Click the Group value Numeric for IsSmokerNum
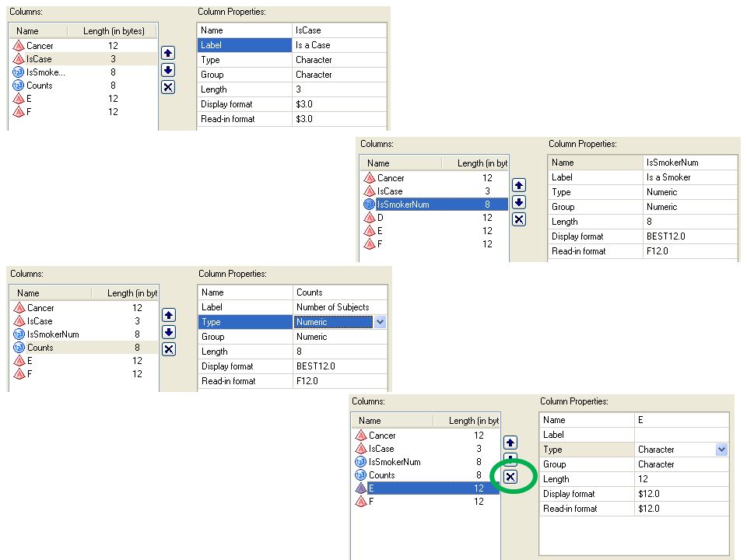Image resolution: width=747 pixels, height=560 pixels. [x=690, y=207]
